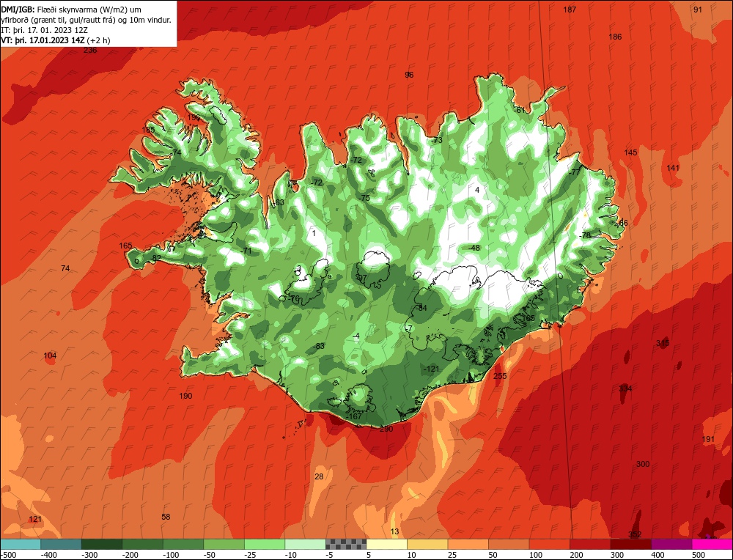
Task: Click the '-71' land flux value
Action: coord(246,251)
